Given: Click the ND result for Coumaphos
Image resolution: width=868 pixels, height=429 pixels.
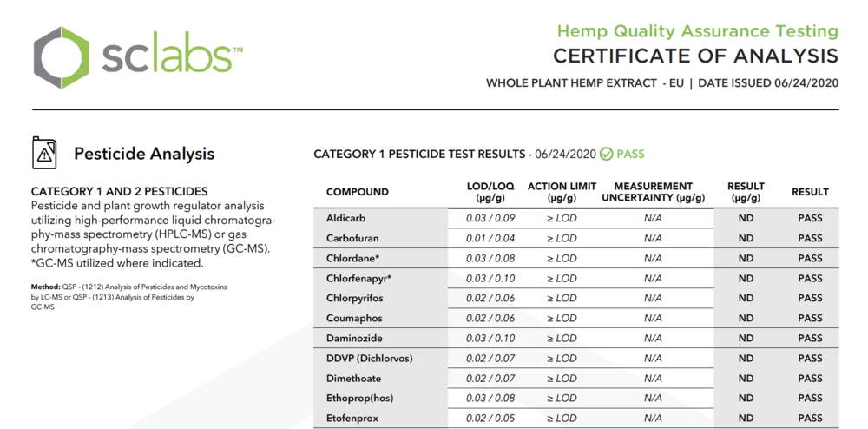Looking at the screenshot, I should pos(746,319).
